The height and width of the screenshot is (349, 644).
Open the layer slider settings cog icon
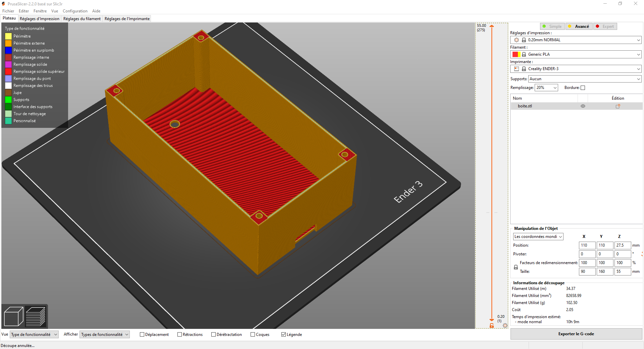505,325
